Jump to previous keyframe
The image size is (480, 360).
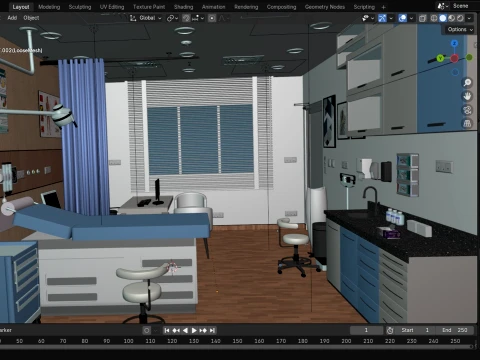point(176,330)
